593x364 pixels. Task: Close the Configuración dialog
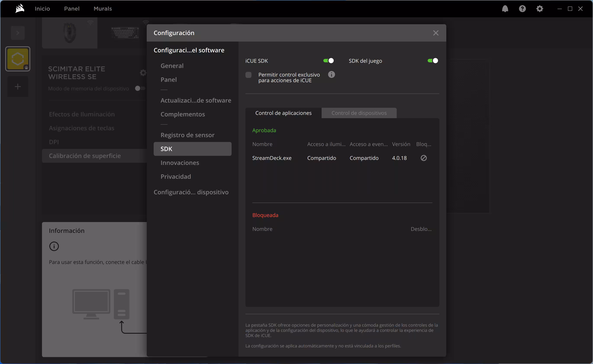435,33
